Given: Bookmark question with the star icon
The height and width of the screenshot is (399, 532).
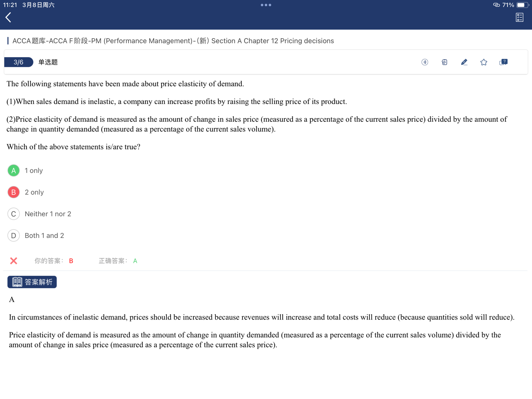Looking at the screenshot, I should (484, 62).
